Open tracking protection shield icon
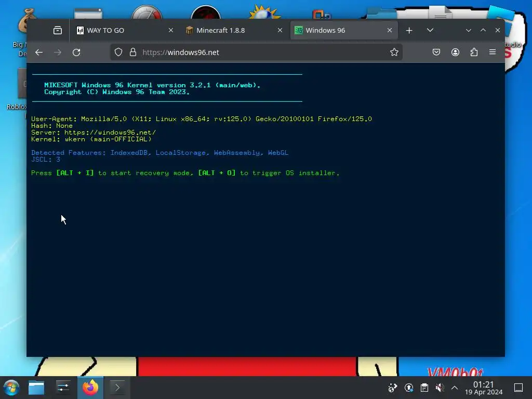This screenshot has height=399, width=532. [118, 52]
